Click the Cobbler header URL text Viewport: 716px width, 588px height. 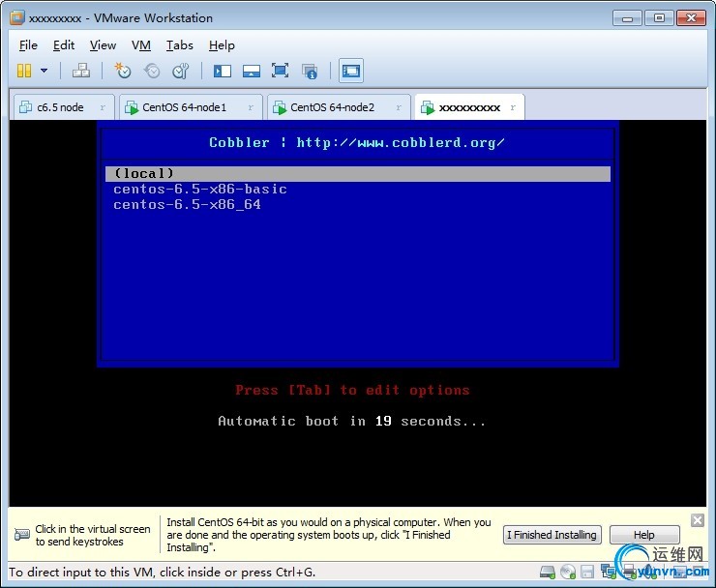(x=401, y=142)
